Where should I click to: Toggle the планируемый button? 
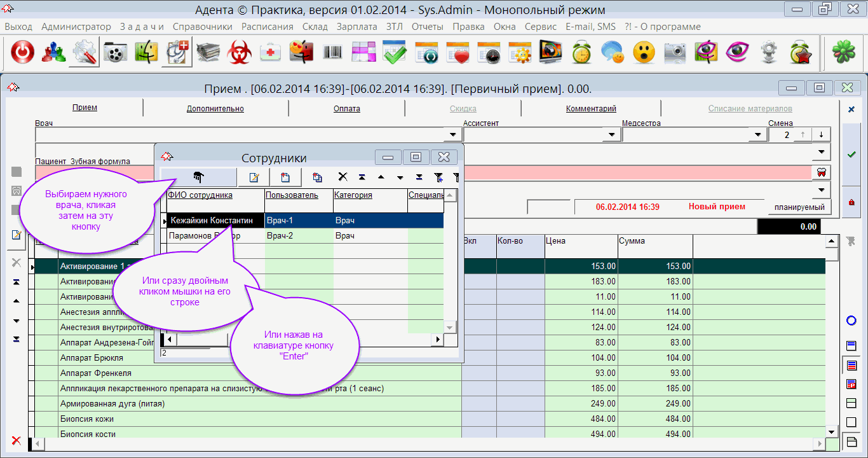[x=798, y=207]
